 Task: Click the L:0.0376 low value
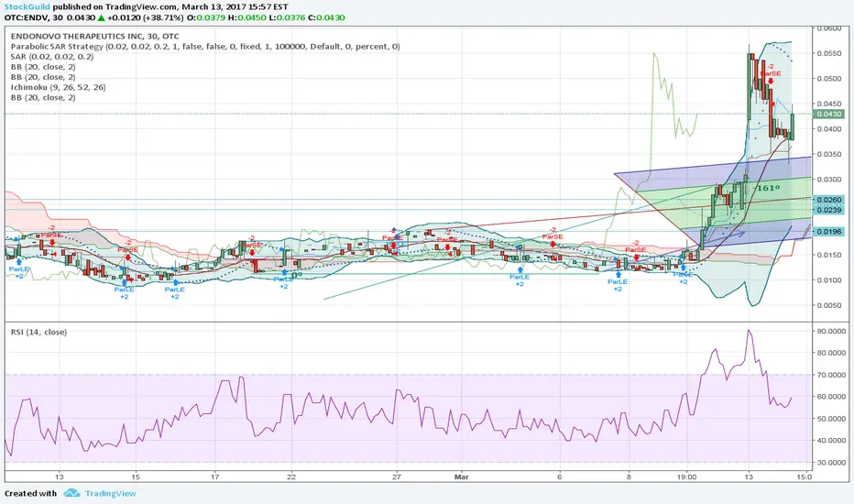pyautogui.click(x=287, y=17)
